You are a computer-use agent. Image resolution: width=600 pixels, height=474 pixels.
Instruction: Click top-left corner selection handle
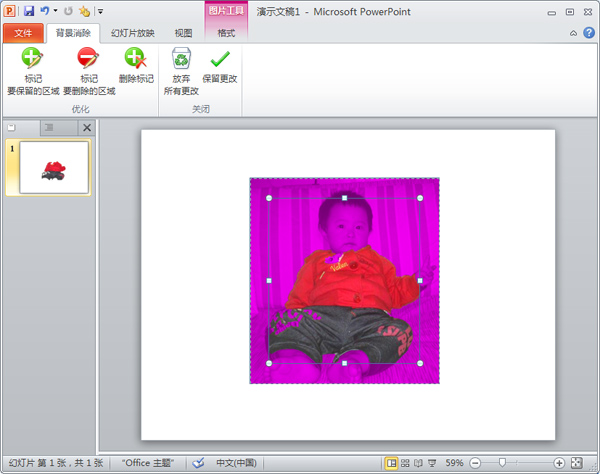pos(269,198)
